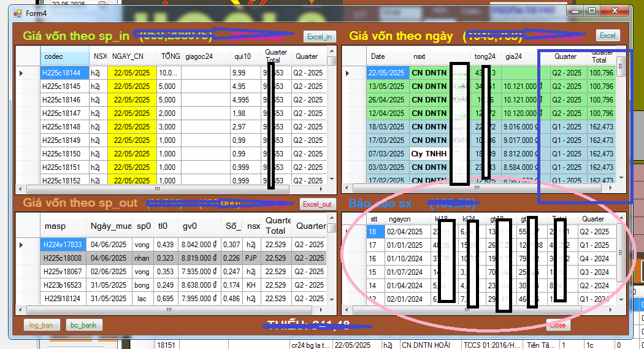Click the red Close button at bottom
This screenshot has width=644, height=349.
[x=557, y=325]
